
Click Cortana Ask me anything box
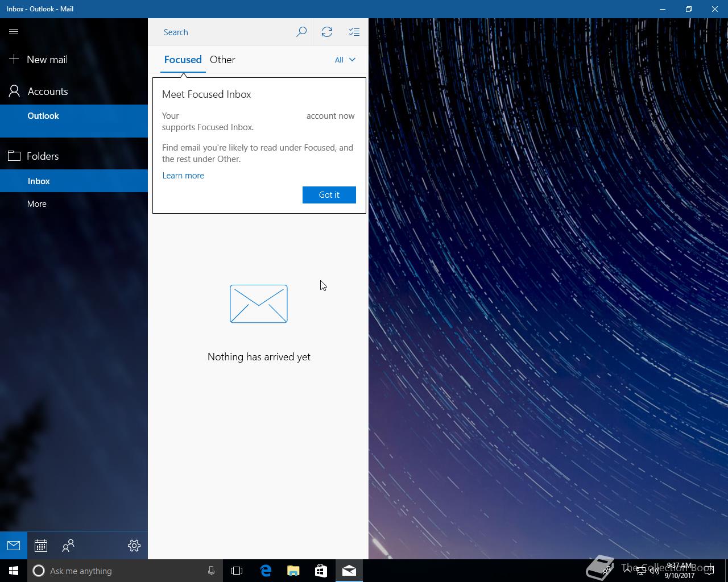click(124, 571)
